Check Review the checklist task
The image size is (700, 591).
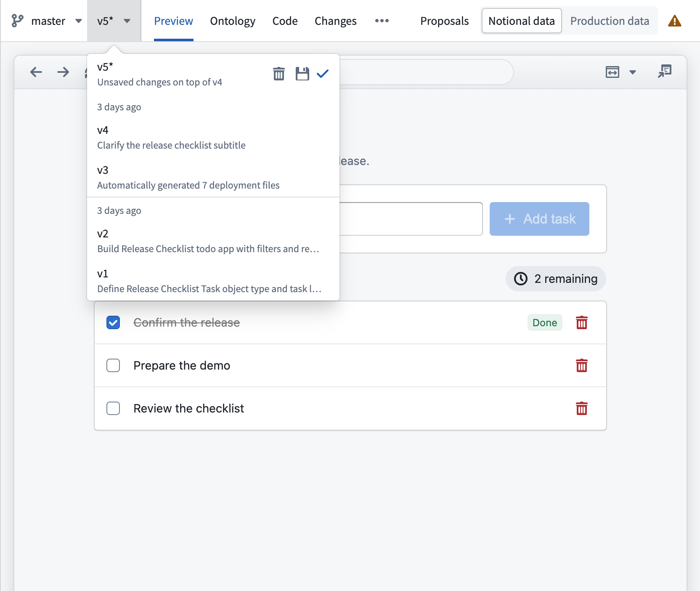pyautogui.click(x=113, y=408)
